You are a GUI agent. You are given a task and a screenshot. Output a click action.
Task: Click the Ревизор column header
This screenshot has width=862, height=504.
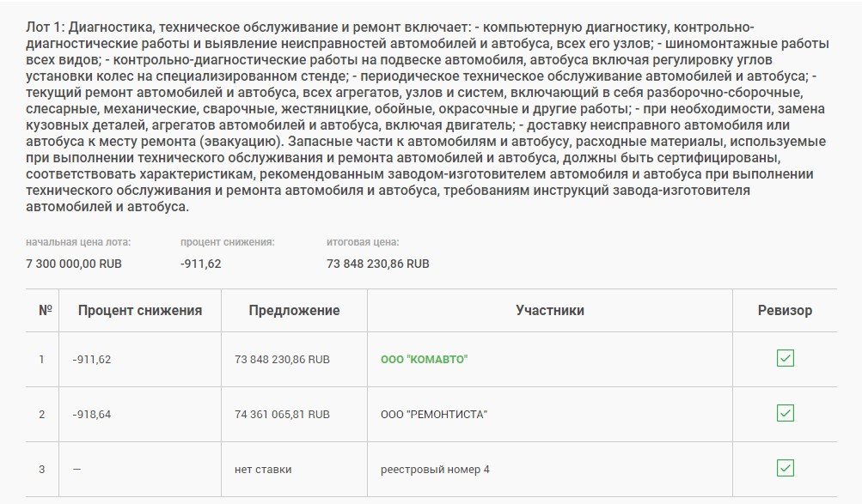(785, 310)
